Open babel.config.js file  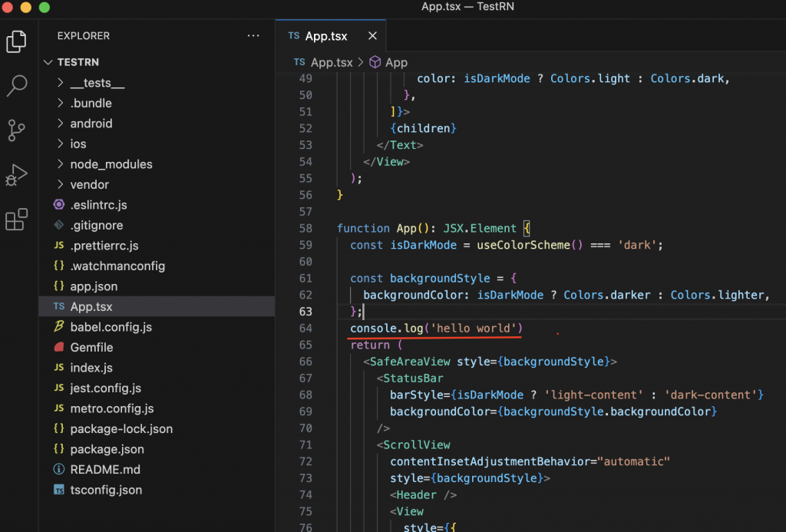(157, 327)
